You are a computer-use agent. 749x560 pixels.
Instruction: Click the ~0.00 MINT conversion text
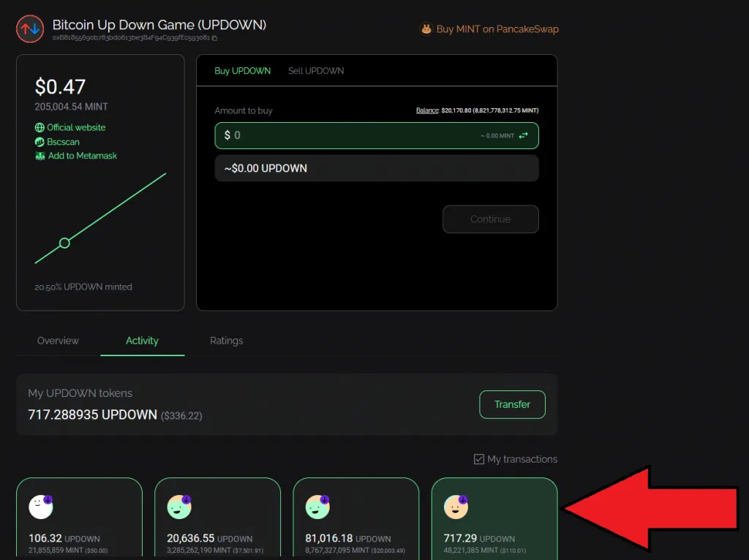497,136
